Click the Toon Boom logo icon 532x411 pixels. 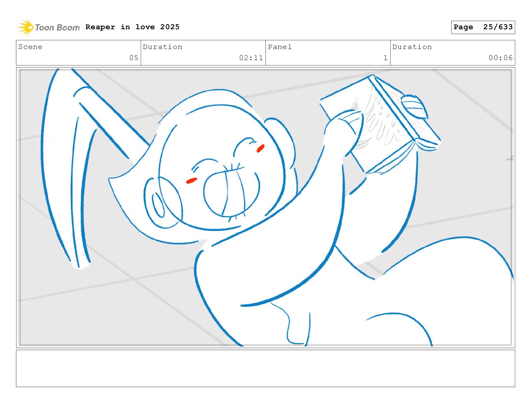coord(26,27)
